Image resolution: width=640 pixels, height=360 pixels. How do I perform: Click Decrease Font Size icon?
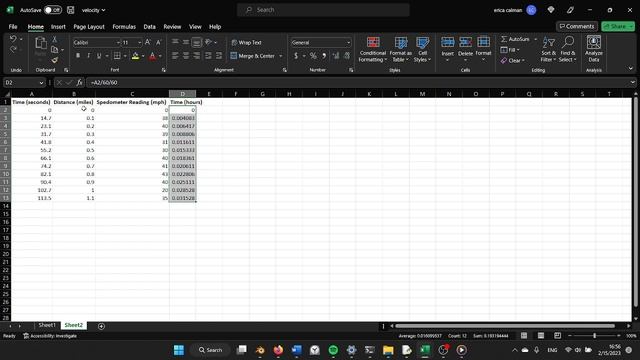click(159, 42)
